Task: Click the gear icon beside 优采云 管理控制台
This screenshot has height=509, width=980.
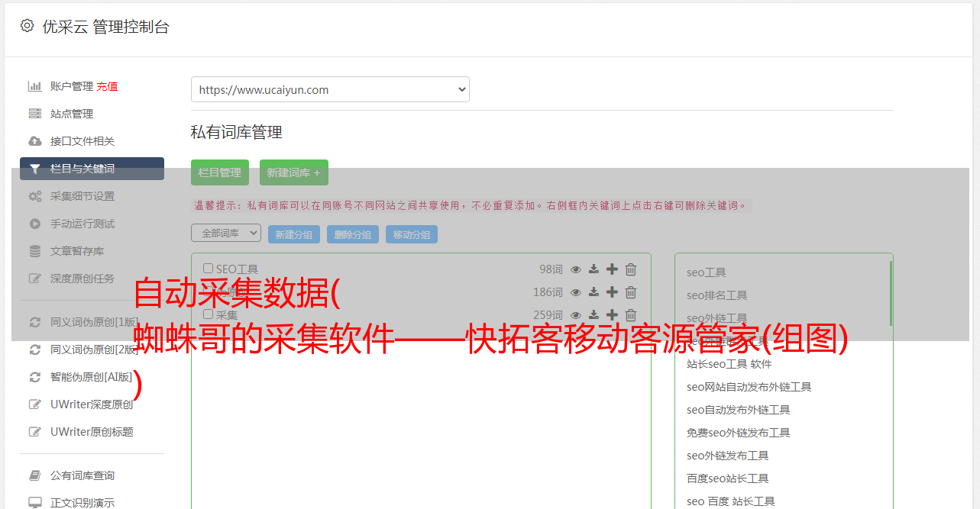Action: coord(27,26)
